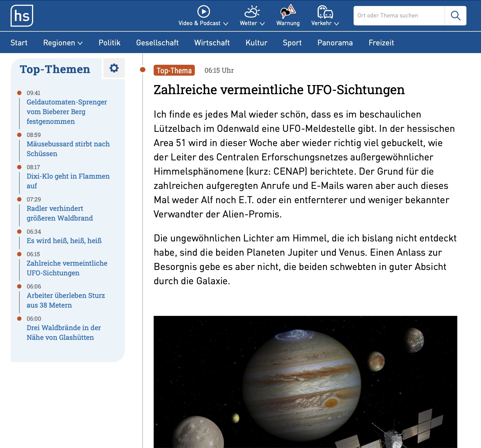Open the Gesellschaft section
This screenshot has height=448, width=481.
(x=157, y=43)
